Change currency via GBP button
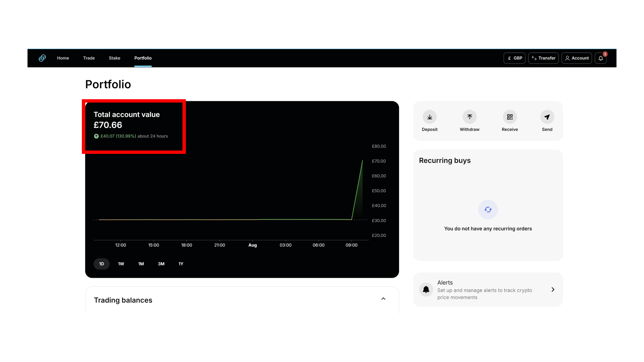Screen dimensions: 644x362 coord(514,58)
